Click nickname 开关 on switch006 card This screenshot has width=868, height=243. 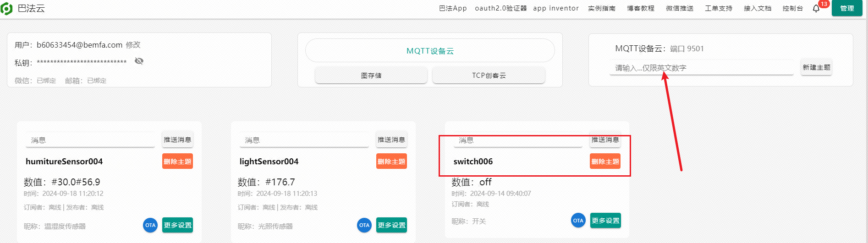[479, 221]
